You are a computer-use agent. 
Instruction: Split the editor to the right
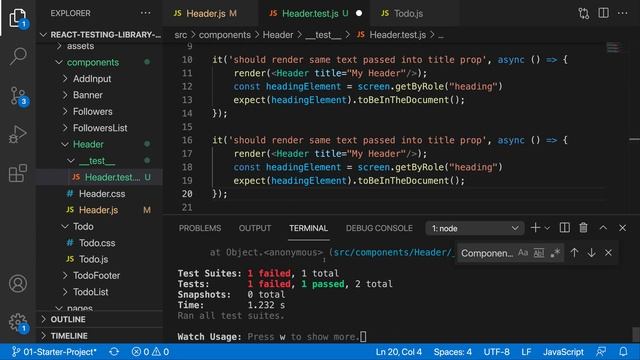point(603,13)
